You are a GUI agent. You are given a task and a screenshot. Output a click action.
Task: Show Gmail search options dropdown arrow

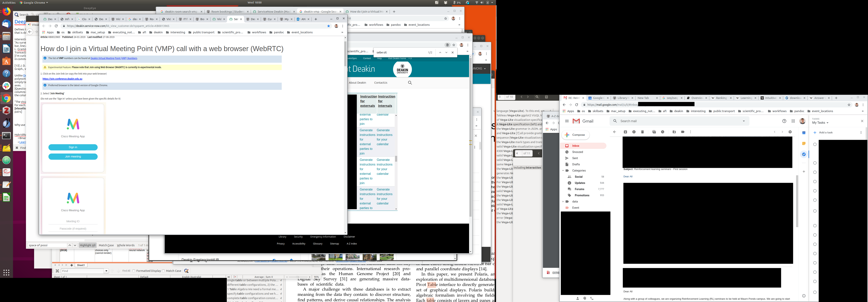[x=744, y=121]
